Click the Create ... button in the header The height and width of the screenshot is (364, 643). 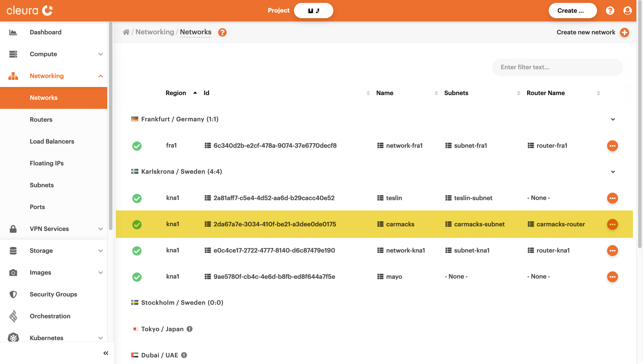[572, 11]
